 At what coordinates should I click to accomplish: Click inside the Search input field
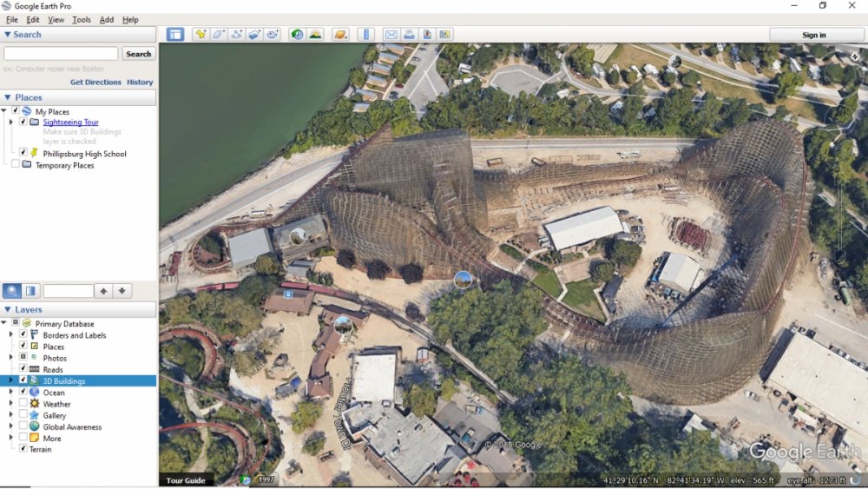click(61, 54)
